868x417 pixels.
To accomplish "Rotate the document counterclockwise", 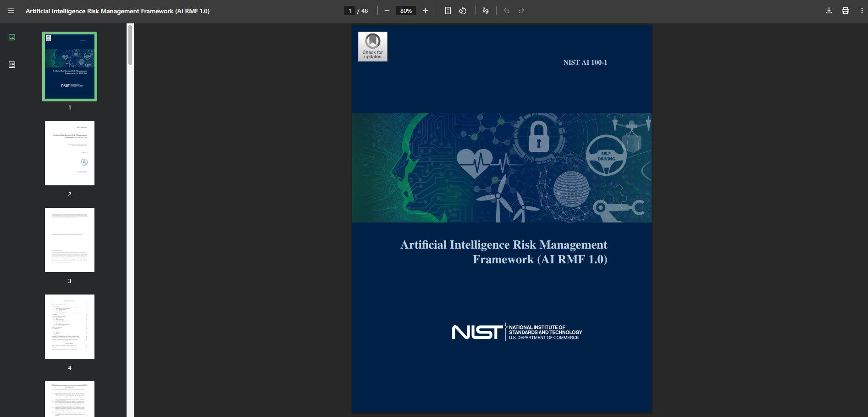I will [x=463, y=11].
